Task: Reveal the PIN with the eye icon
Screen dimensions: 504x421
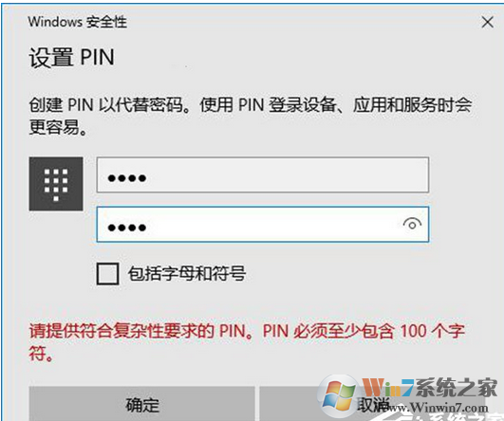Action: tap(412, 224)
